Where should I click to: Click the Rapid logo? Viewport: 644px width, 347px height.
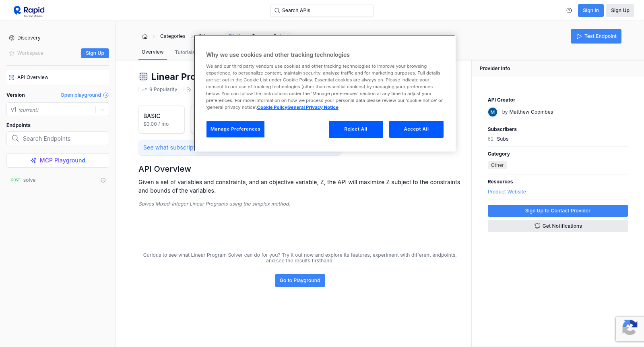coord(29,11)
